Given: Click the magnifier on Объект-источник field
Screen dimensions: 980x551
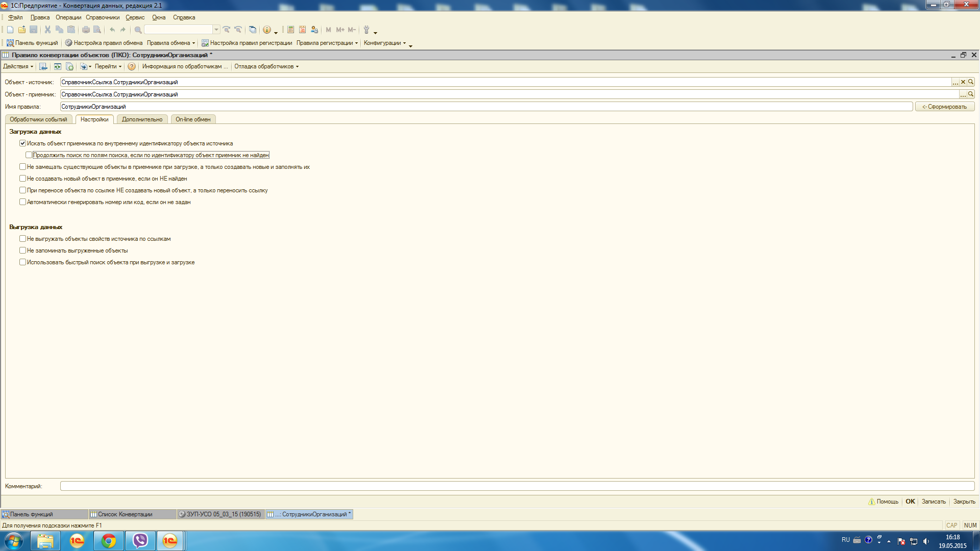Looking at the screenshot, I should (x=971, y=82).
